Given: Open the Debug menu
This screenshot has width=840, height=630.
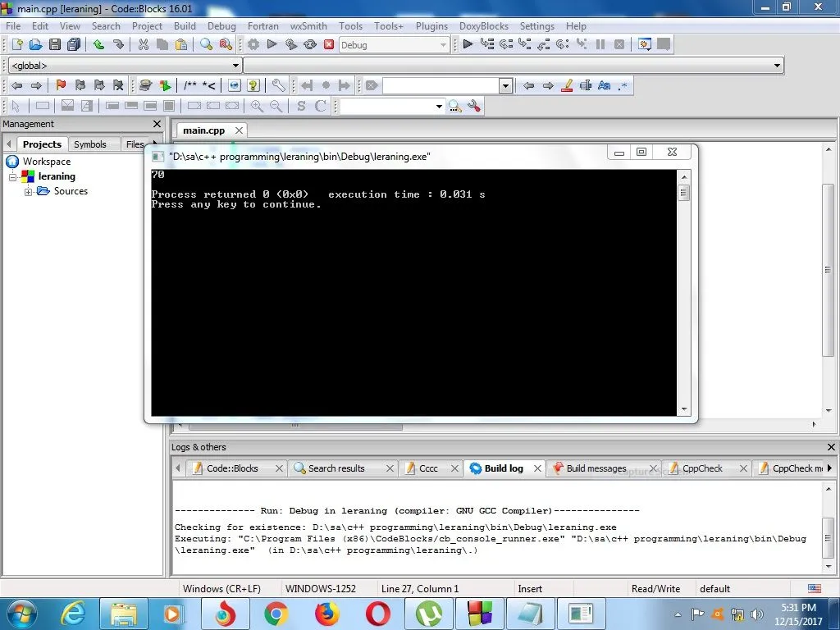Looking at the screenshot, I should click(221, 25).
